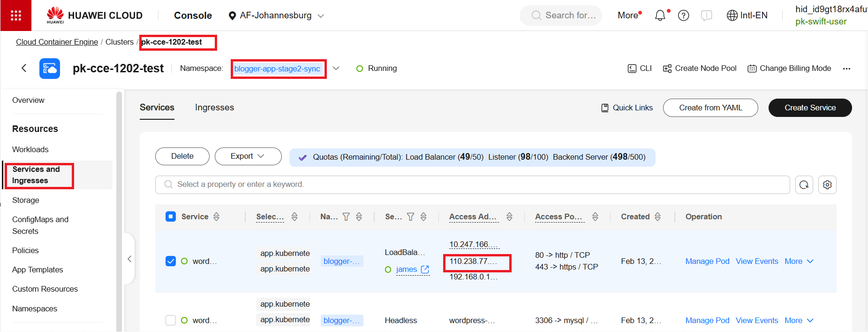Focus the property keyword filter field

tap(472, 185)
